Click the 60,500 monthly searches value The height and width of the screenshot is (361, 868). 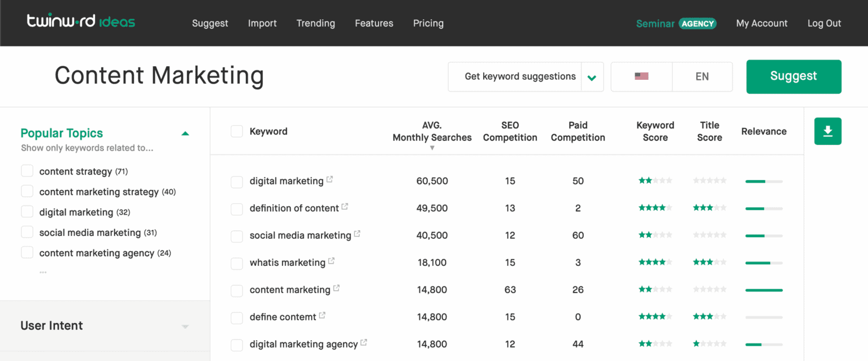432,181
